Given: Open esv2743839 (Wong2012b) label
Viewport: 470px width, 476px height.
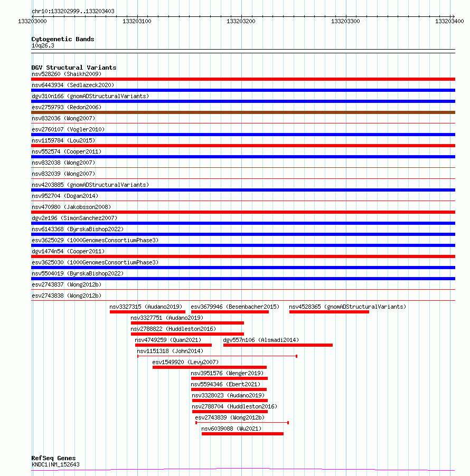Looking at the screenshot, I should coord(230,417).
